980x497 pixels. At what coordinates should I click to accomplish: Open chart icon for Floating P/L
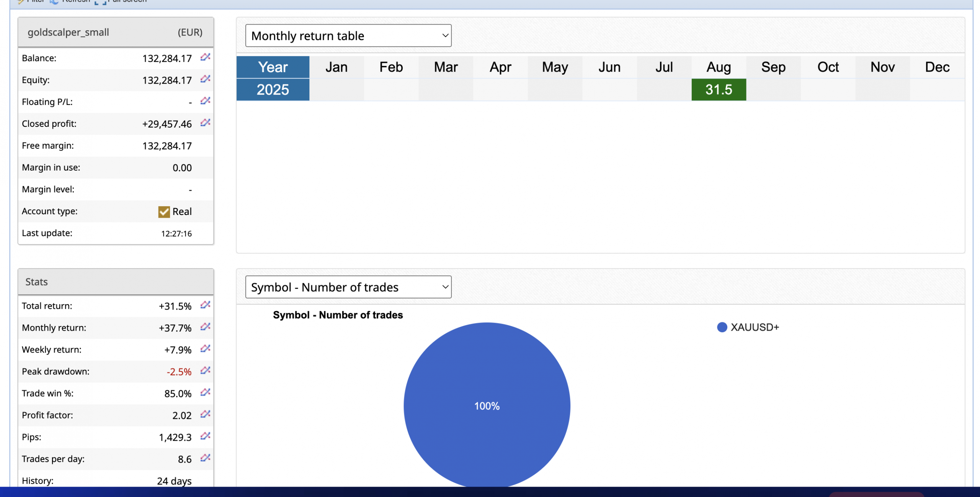(x=205, y=101)
